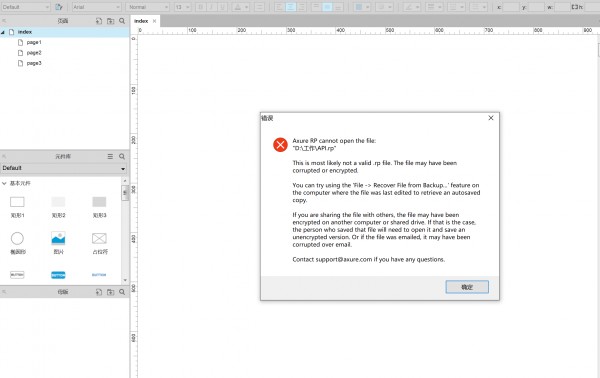Add a new folder in pages panel
Image resolution: width=600 pixels, height=378 pixels.
click(111, 21)
